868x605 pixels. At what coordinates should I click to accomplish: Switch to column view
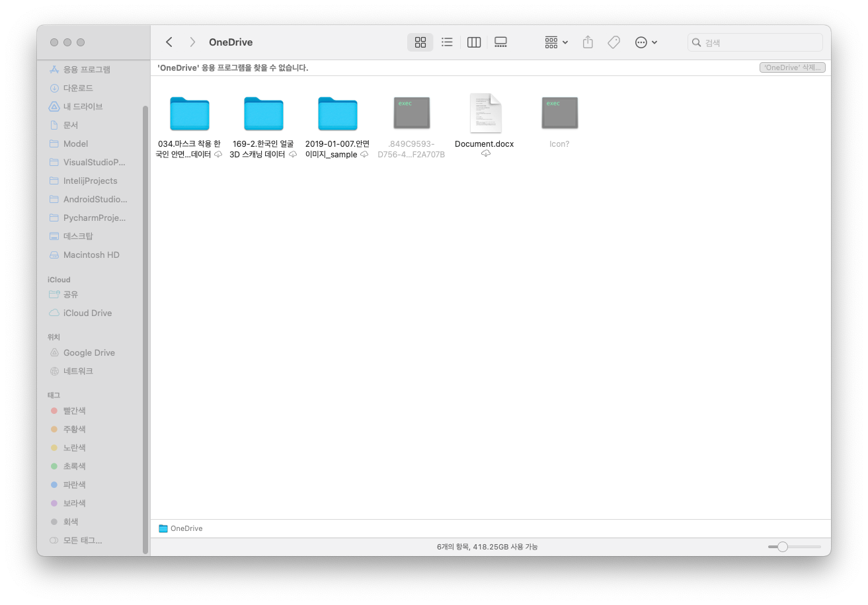473,42
